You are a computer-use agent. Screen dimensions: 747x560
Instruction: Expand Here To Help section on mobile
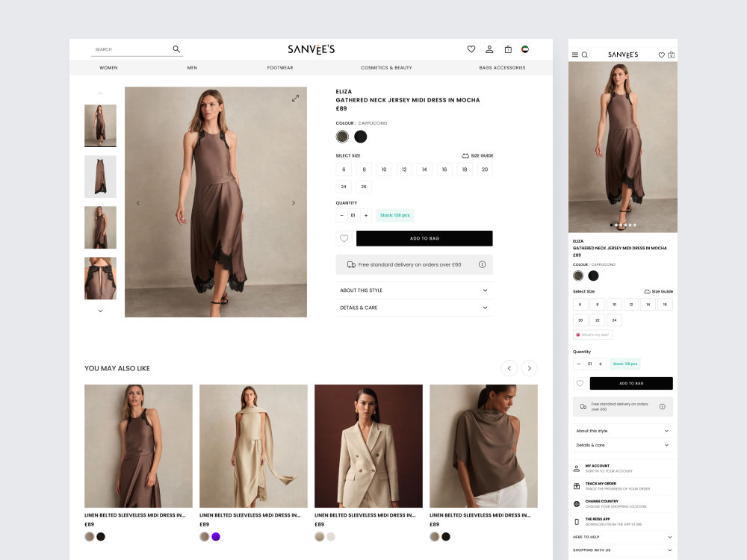pos(623,537)
